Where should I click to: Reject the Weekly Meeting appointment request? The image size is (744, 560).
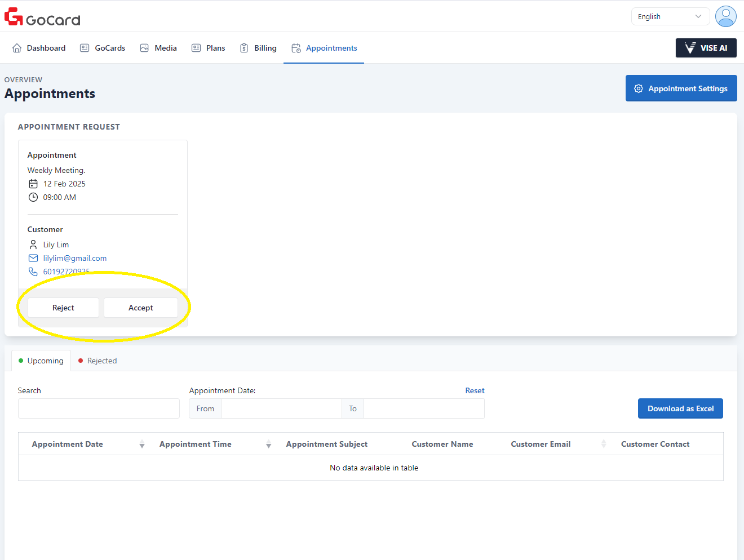(63, 308)
